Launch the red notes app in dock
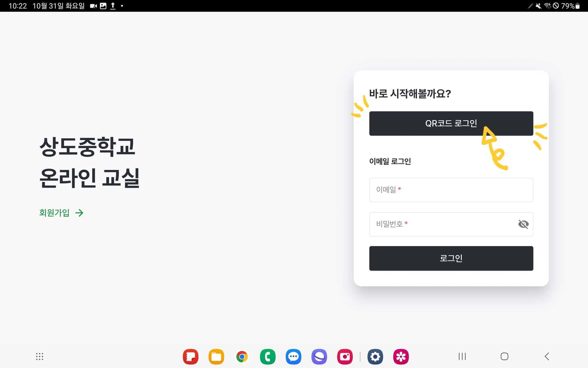Screen dimensions: 588x368 (x=191, y=356)
